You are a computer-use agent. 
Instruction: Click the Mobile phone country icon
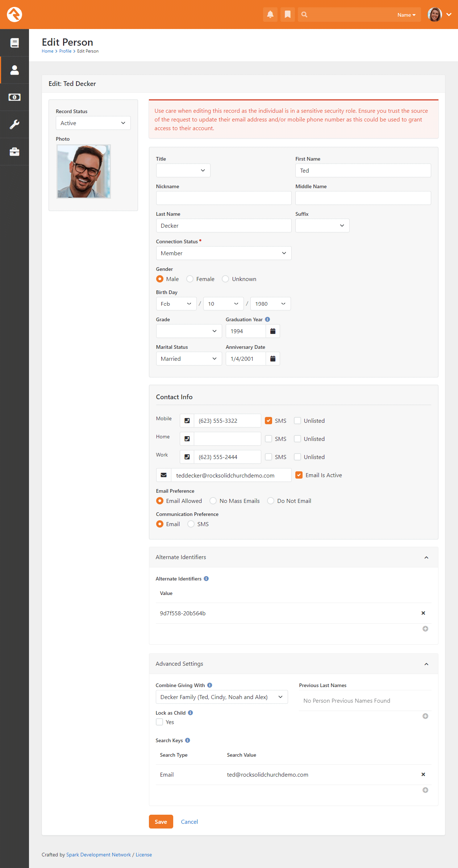coord(187,421)
